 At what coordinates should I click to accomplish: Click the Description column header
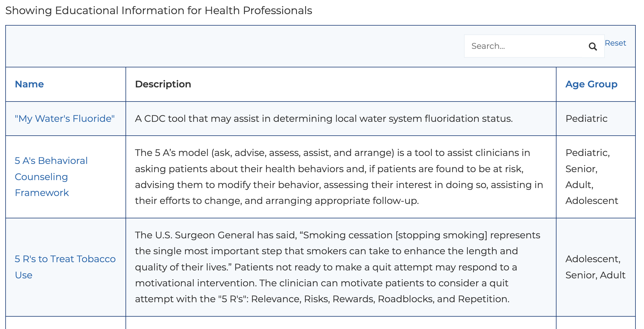pyautogui.click(x=163, y=84)
